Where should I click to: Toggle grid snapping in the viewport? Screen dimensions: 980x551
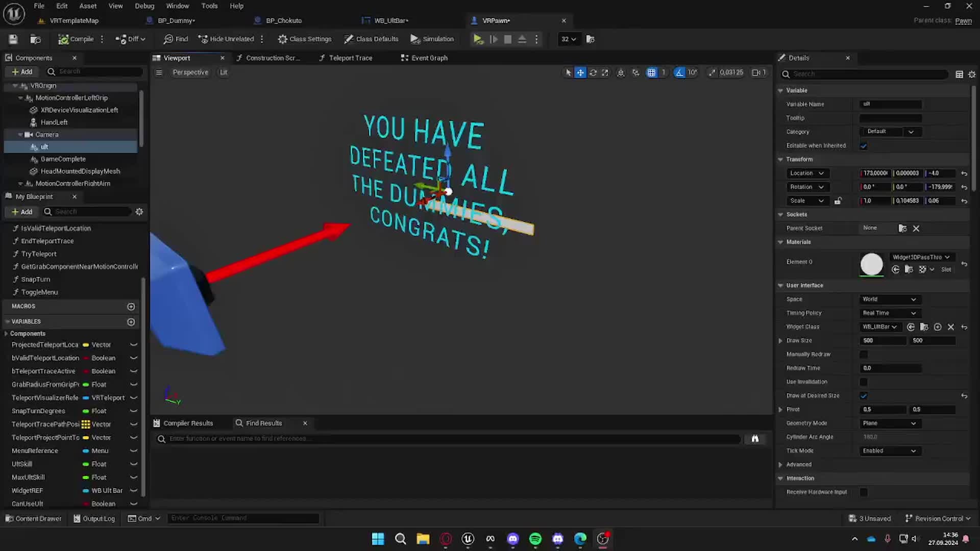(x=651, y=72)
